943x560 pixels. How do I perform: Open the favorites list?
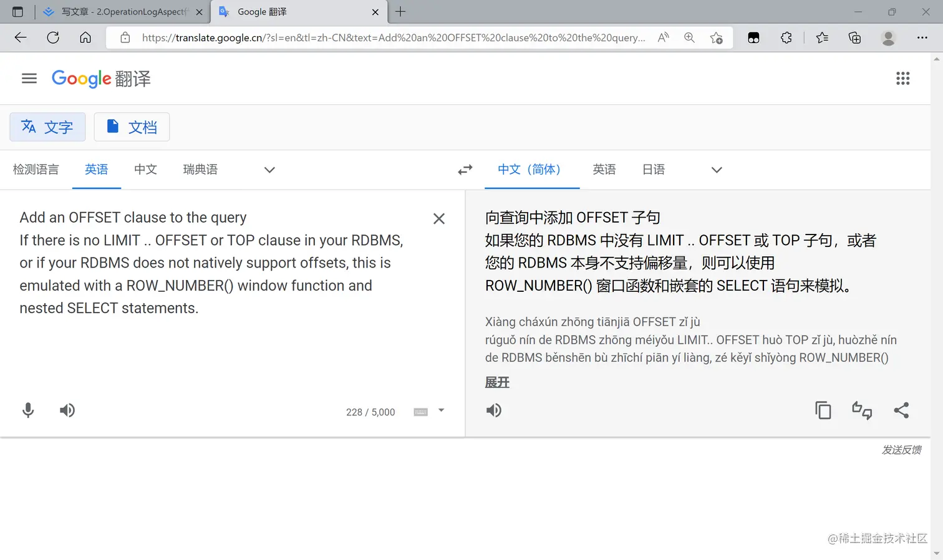pos(822,37)
